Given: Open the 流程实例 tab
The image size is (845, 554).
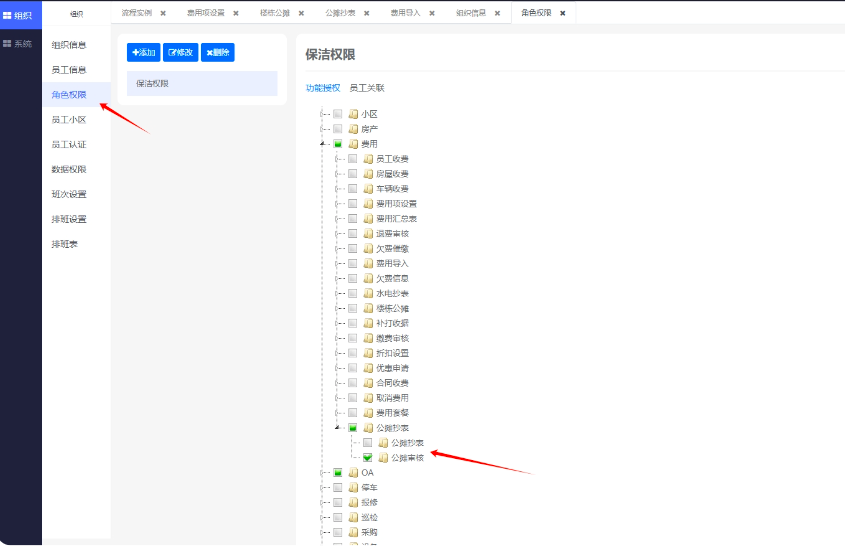Looking at the screenshot, I should pos(136,12).
